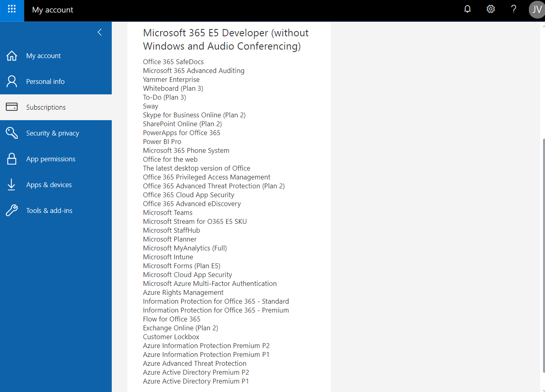Click Azure Active Directory Premium P2
Image resolution: width=545 pixels, height=392 pixels.
pyautogui.click(x=196, y=372)
